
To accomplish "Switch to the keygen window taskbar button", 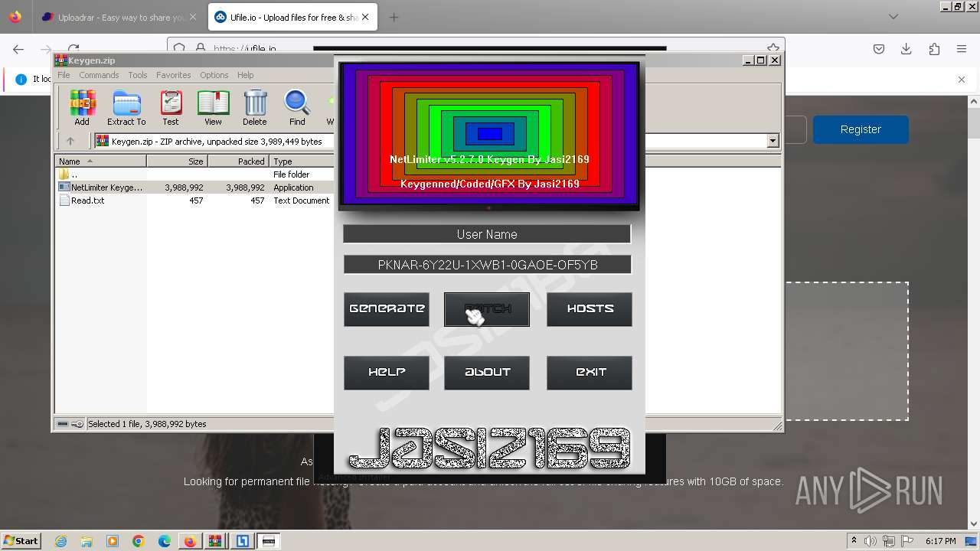I will tap(269, 541).
